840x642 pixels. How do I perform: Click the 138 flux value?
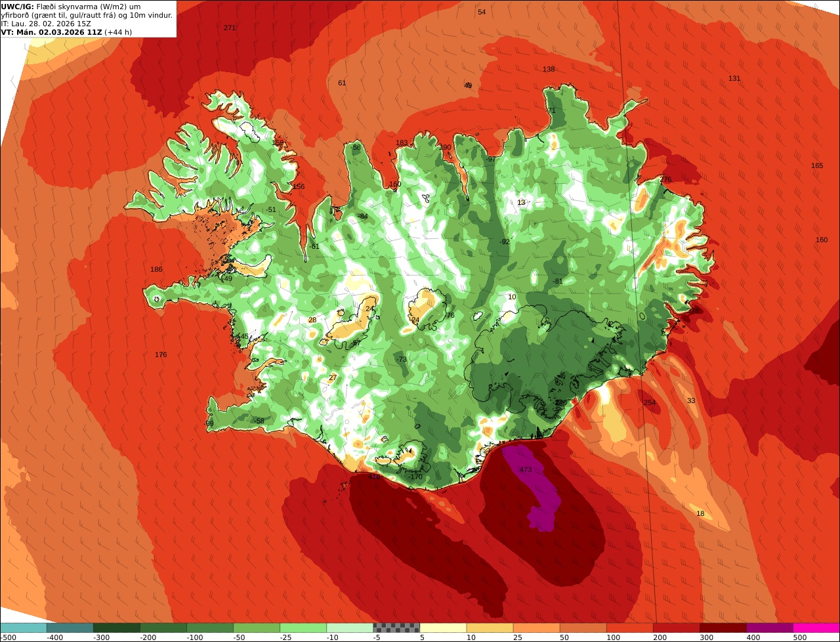click(549, 69)
